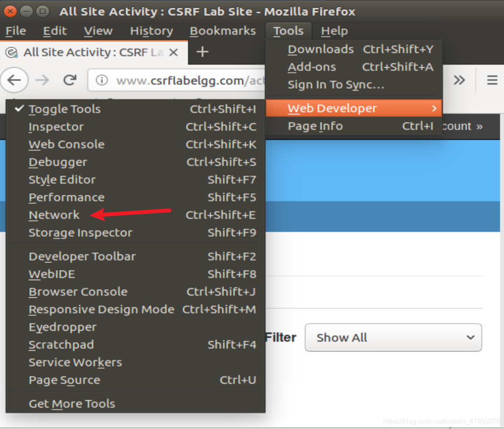Enable Responsive Design Mode
Screen dimensions: 504x429
[135, 309]
